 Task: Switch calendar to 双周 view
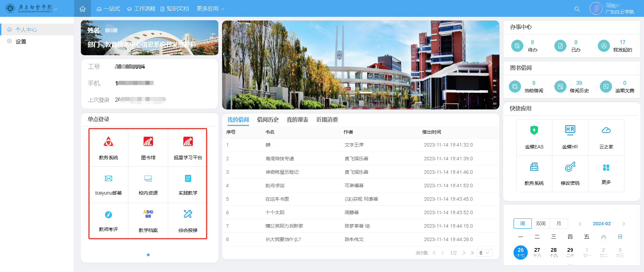point(541,224)
